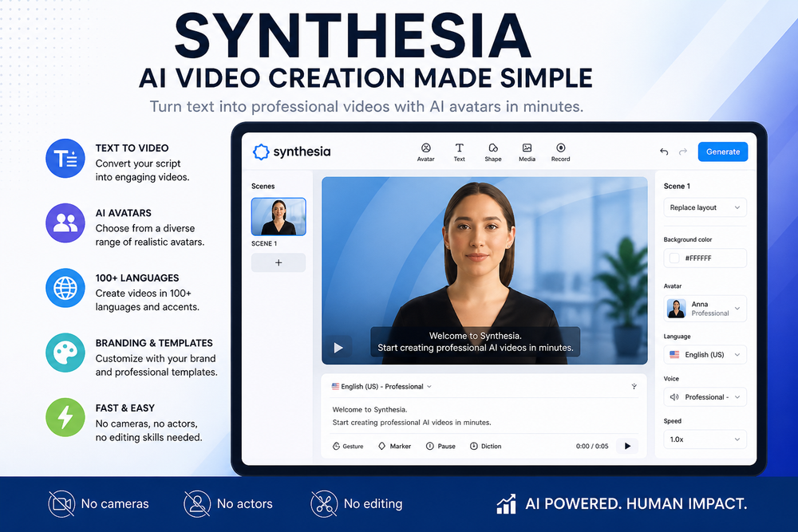The image size is (798, 532).
Task: Click into the script text area
Action: (484, 416)
